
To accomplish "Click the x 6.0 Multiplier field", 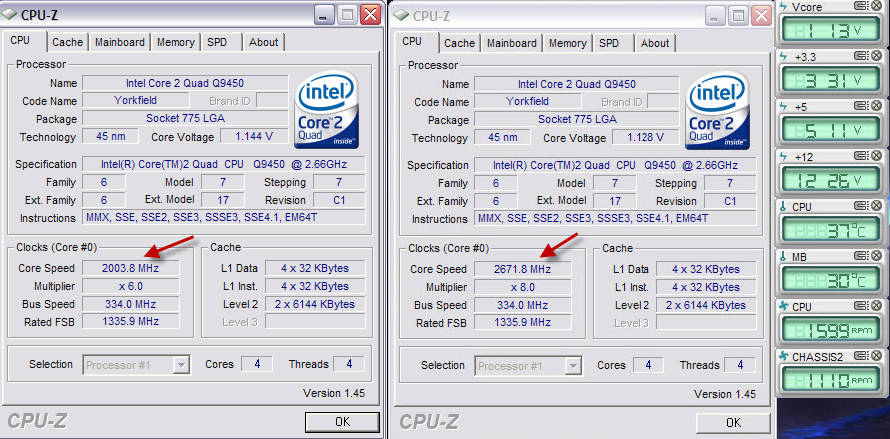I will point(131,286).
